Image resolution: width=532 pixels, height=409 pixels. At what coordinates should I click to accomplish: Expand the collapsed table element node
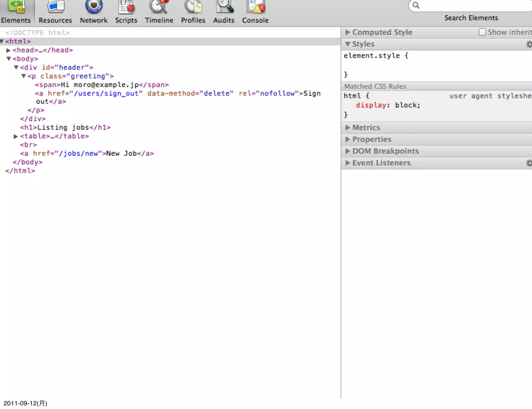pos(16,136)
